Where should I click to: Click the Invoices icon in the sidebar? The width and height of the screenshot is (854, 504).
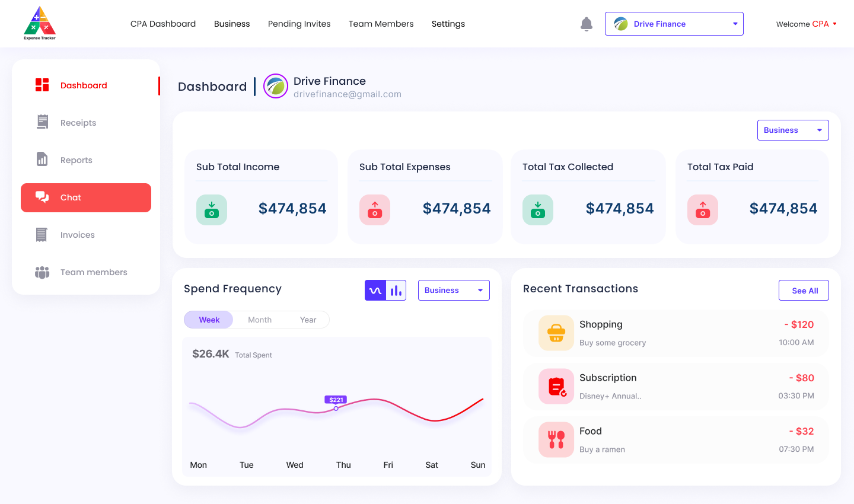click(42, 235)
